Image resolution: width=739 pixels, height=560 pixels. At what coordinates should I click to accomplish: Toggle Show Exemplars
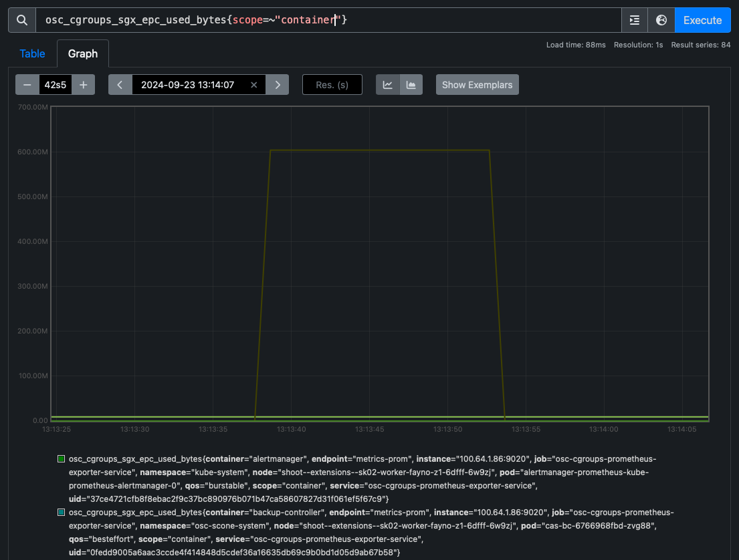[477, 85]
